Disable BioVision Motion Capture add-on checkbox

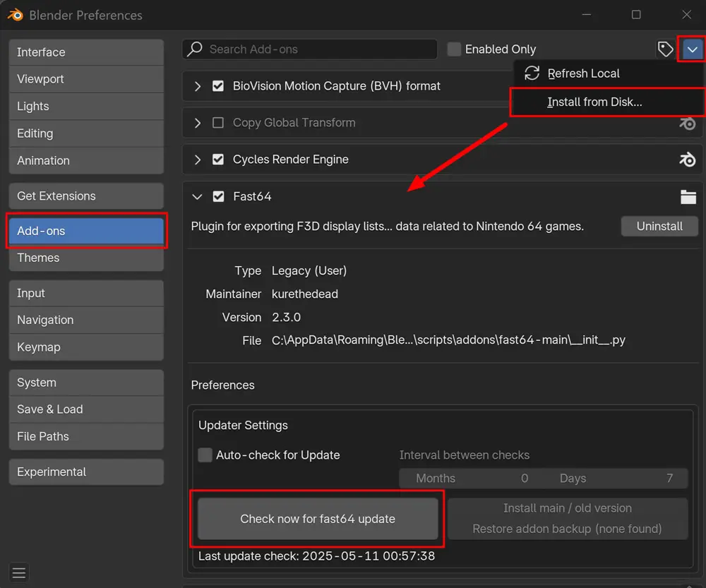click(218, 86)
